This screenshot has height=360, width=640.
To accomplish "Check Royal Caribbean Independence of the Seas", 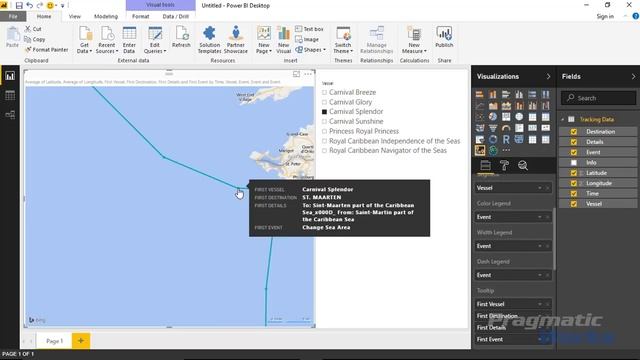I will [x=324, y=141].
